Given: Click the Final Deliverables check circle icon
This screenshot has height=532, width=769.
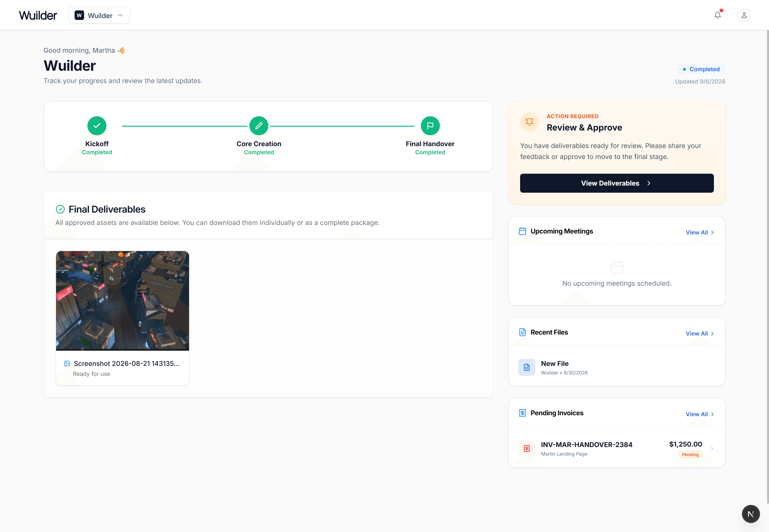Looking at the screenshot, I should click(60, 209).
